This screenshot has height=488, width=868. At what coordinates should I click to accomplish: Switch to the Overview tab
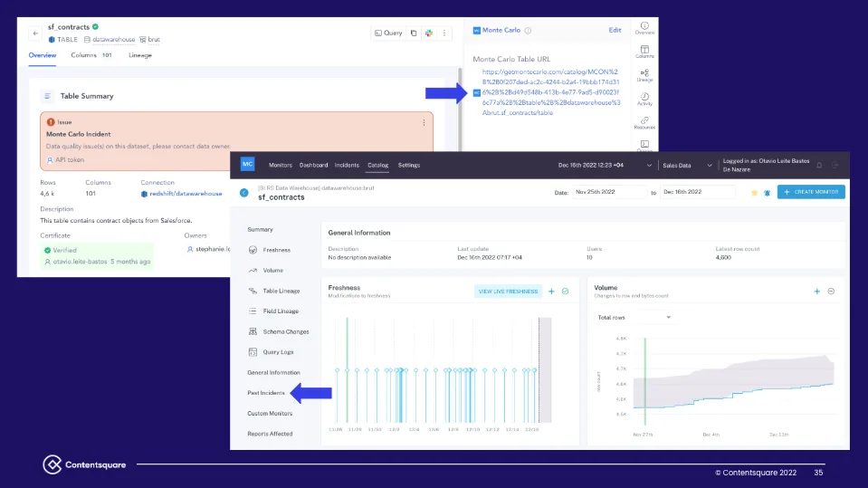42,55
